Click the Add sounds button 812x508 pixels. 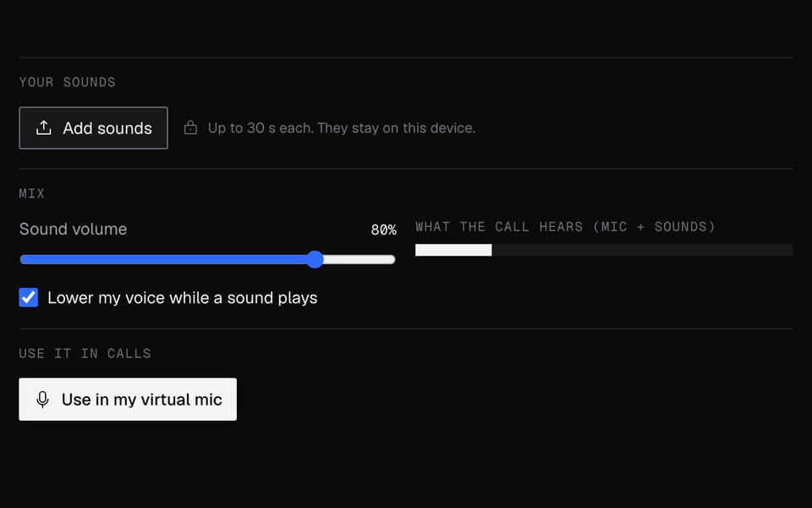tap(93, 128)
